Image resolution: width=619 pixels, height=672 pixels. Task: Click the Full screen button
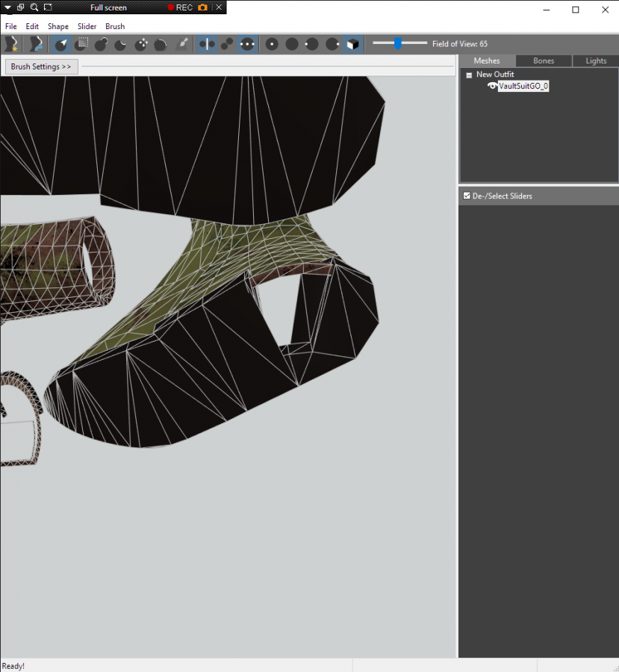pyautogui.click(x=108, y=7)
